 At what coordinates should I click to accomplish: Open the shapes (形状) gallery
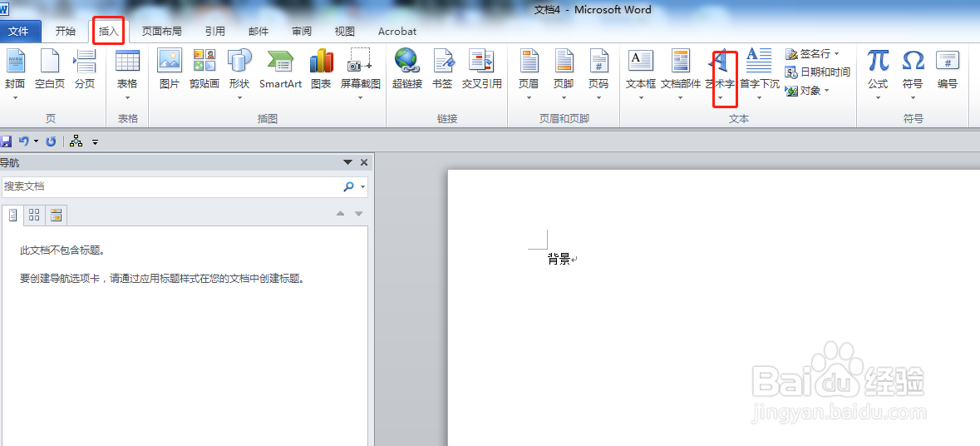239,74
